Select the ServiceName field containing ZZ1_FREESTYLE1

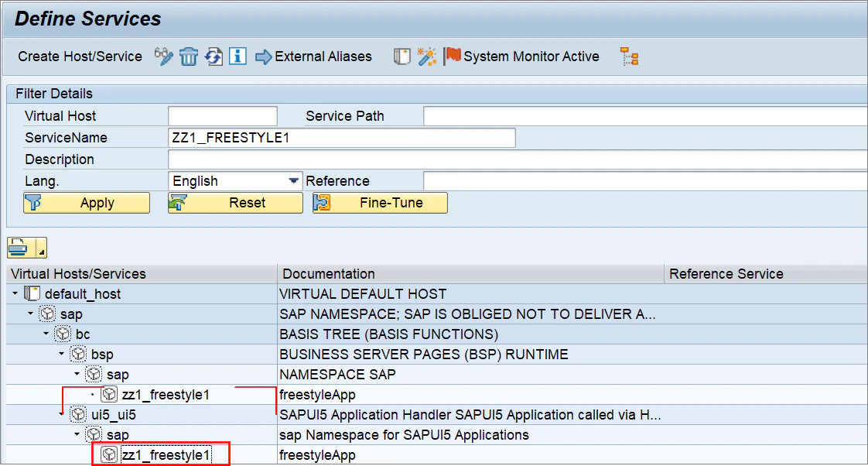coord(342,138)
